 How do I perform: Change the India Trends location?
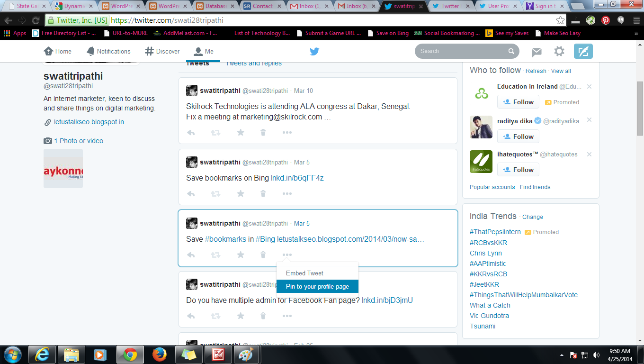coord(533,217)
